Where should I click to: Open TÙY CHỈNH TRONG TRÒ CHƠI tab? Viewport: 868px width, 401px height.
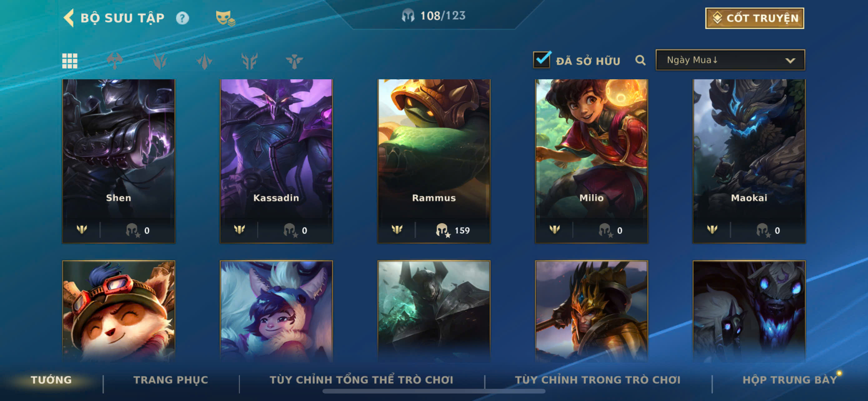coord(597,380)
